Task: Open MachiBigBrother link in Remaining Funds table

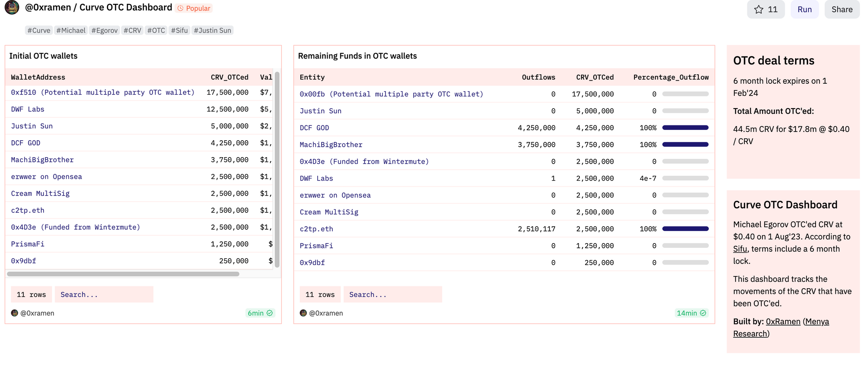Action: (x=331, y=145)
